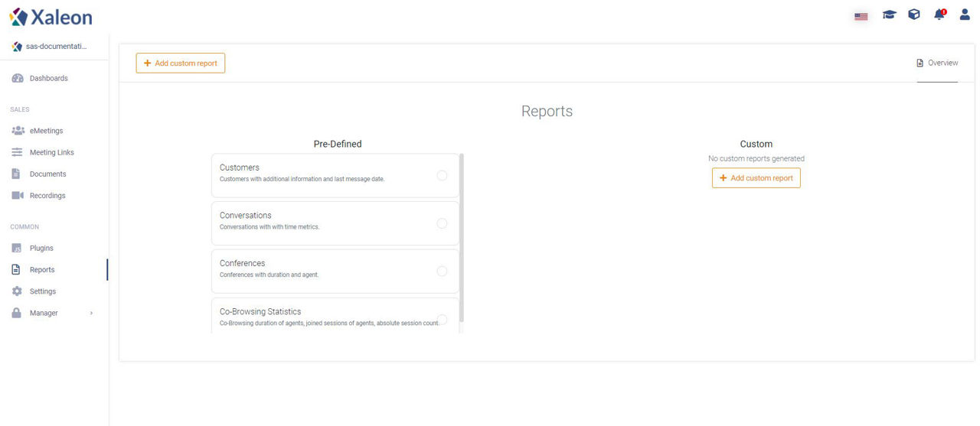Screen dimensions: 980x426
Task: Expand the Manager submenu chevron
Action: pyautogui.click(x=91, y=313)
